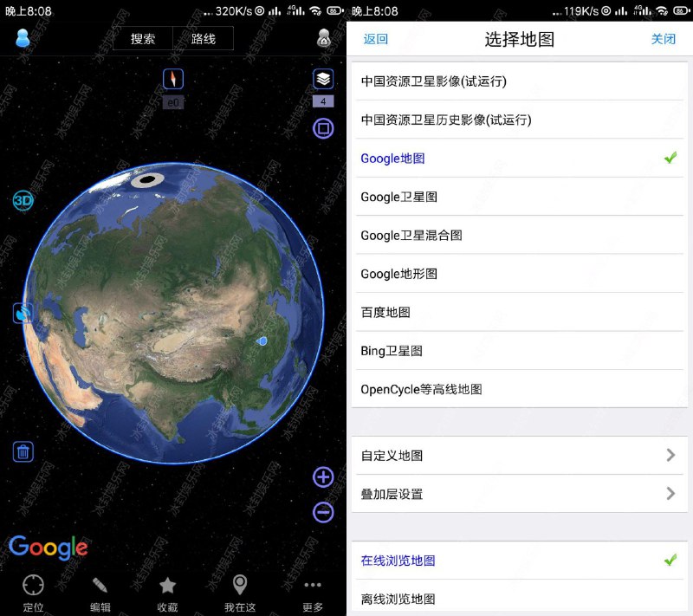Tap the level 4 indicator under layers
This screenshot has height=616, width=693.
(323, 101)
